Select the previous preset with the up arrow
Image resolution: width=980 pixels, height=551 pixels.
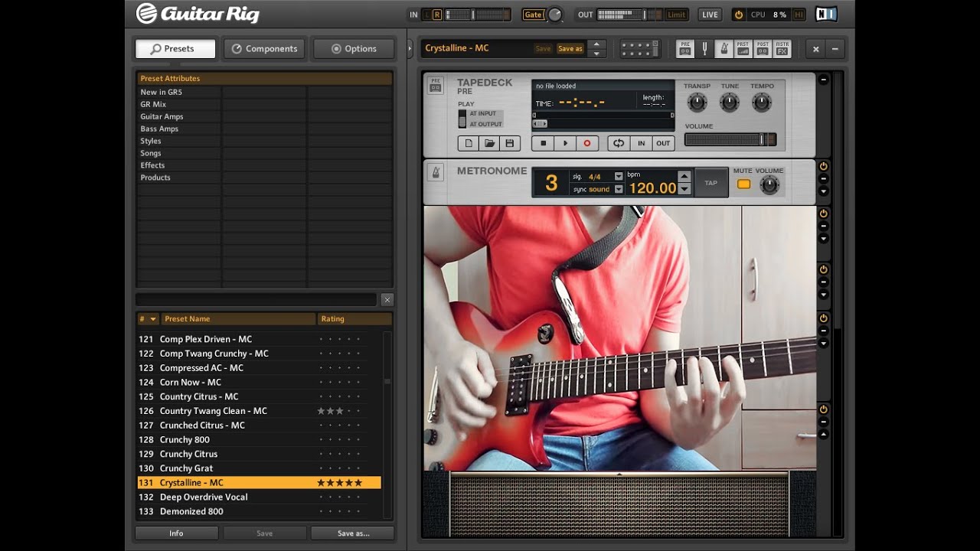596,44
